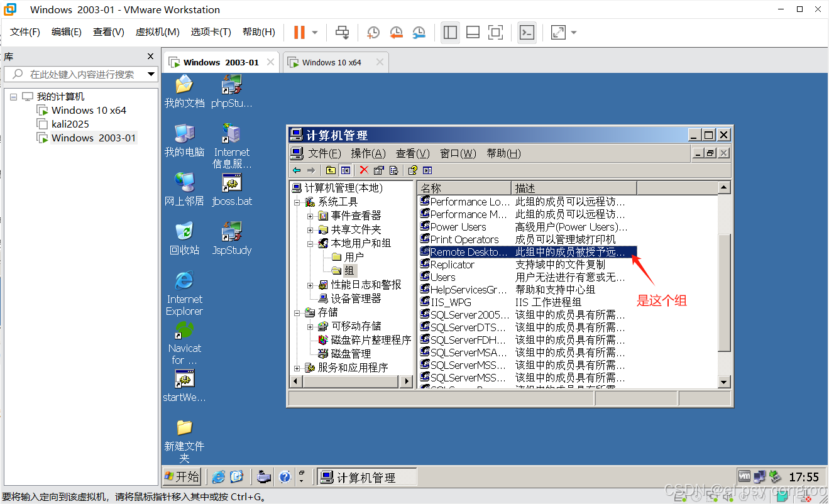Click the startWe... desktop shortcut

pyautogui.click(x=184, y=386)
